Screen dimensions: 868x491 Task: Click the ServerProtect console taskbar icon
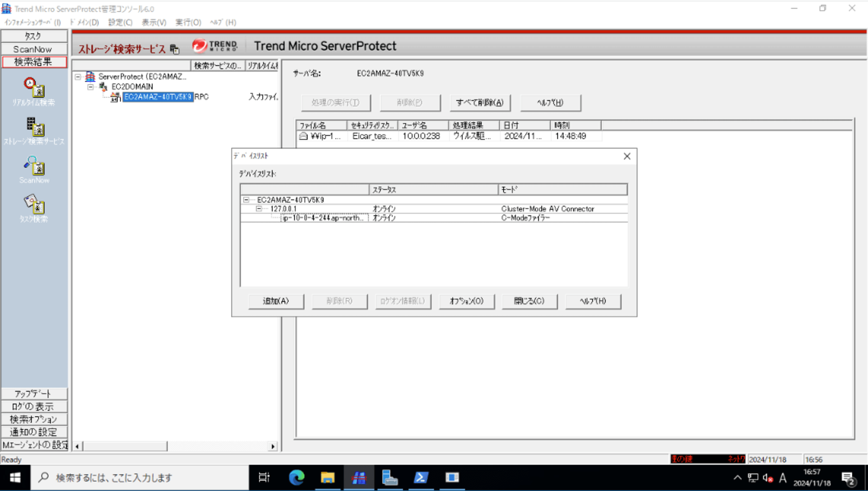[358, 478]
